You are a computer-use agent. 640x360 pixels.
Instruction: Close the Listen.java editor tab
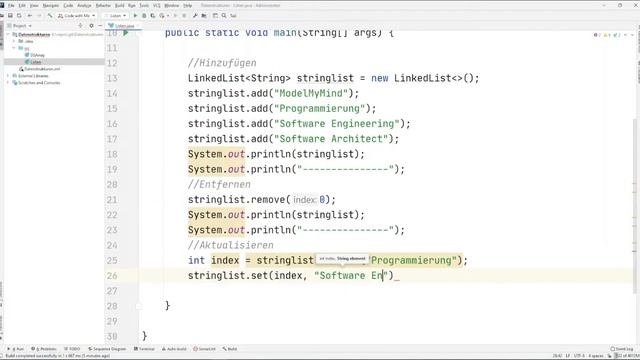(138, 26)
